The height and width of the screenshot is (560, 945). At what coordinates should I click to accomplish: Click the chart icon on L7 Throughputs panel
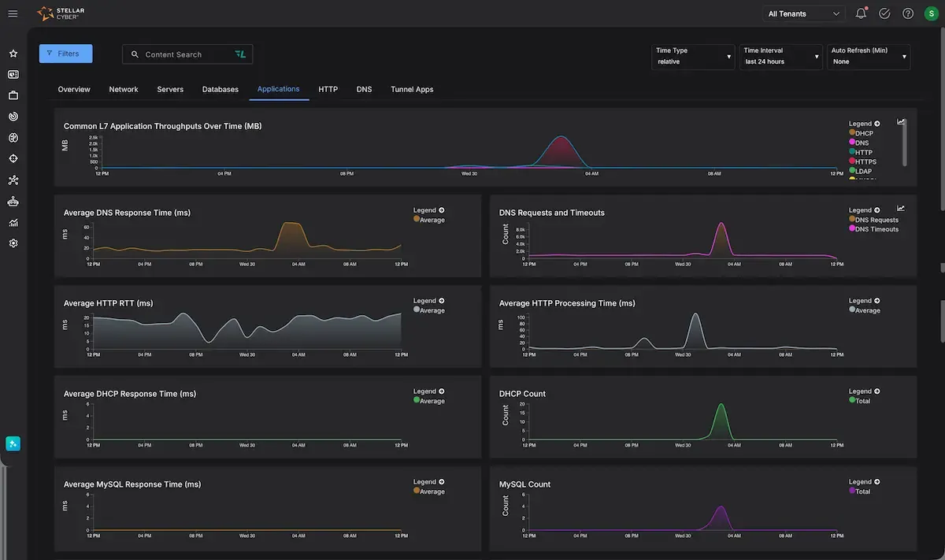pos(901,122)
